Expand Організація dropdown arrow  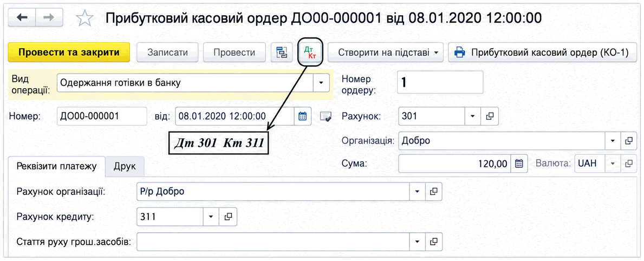pyautogui.click(x=613, y=141)
